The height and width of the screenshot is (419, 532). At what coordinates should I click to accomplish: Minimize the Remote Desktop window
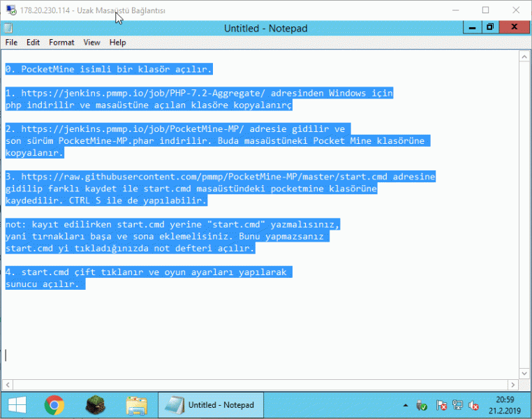pyautogui.click(x=456, y=10)
